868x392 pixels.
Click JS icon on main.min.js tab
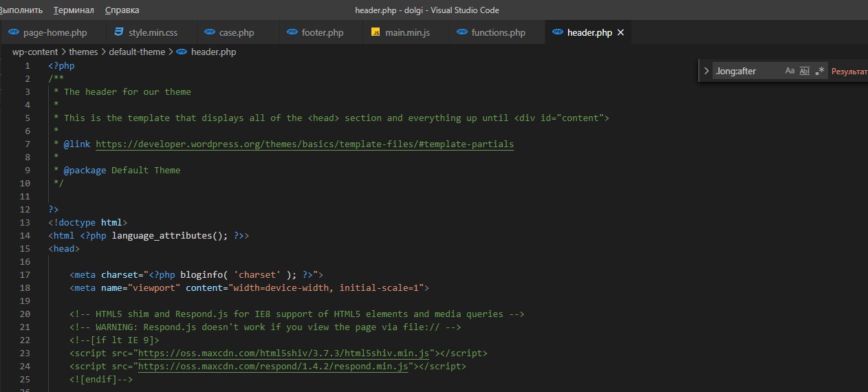376,32
